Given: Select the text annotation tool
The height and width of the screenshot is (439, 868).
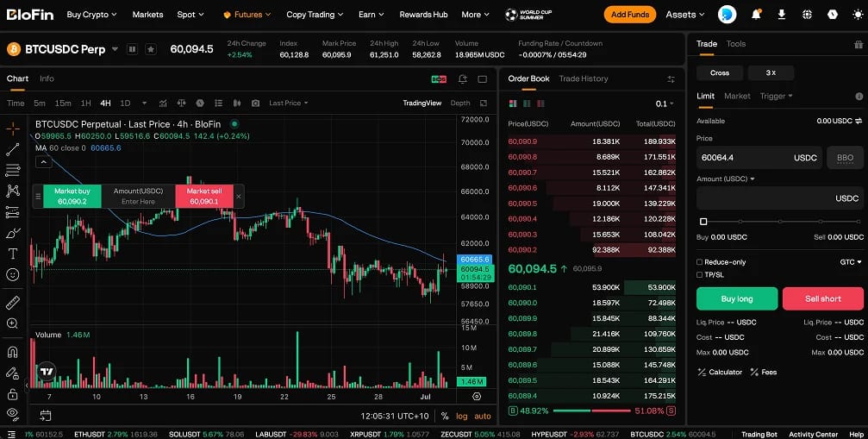Looking at the screenshot, I should 13,254.
